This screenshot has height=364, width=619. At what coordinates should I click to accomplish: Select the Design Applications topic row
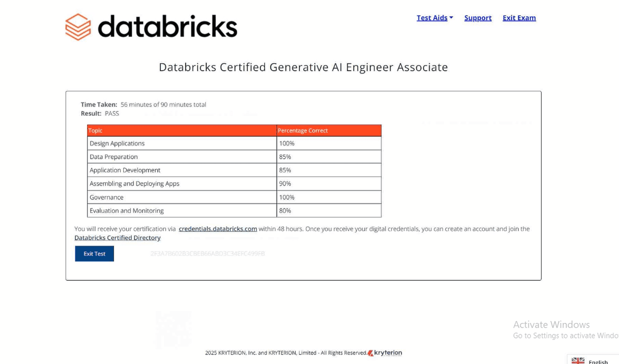click(117, 144)
